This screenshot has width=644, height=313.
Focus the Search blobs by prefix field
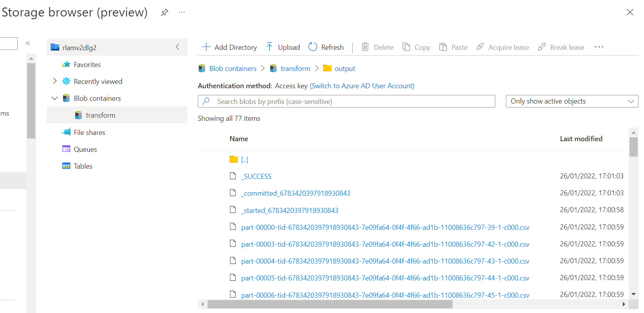point(347,101)
